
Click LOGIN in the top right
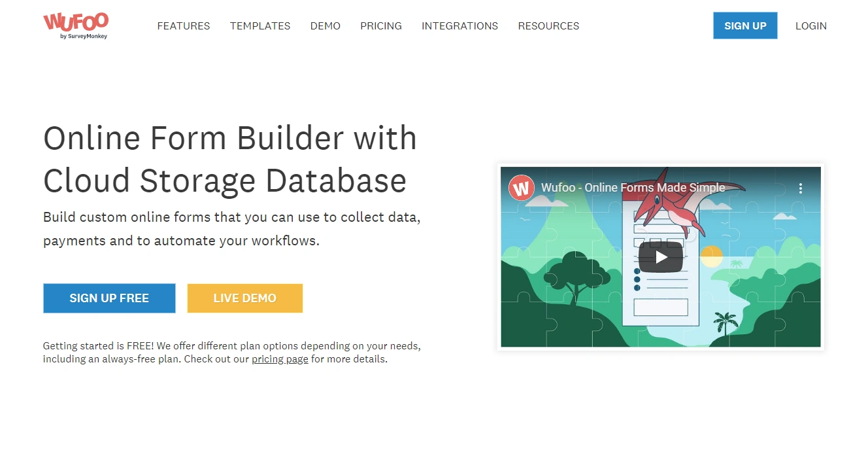pyautogui.click(x=810, y=26)
